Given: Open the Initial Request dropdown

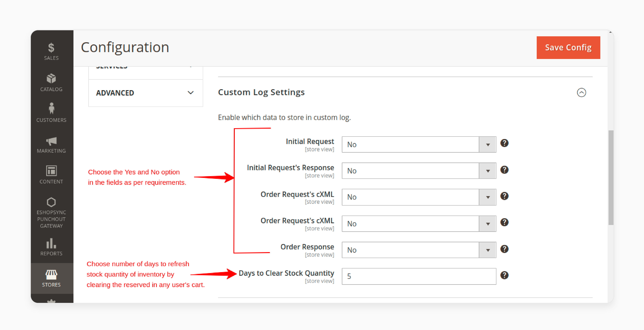Looking at the screenshot, I should [419, 144].
